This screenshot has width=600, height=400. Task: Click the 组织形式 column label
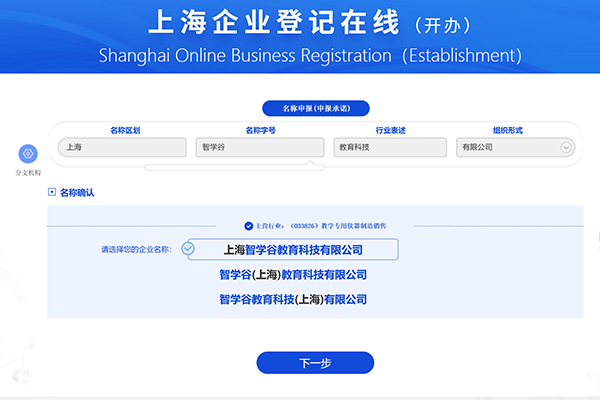(x=506, y=130)
